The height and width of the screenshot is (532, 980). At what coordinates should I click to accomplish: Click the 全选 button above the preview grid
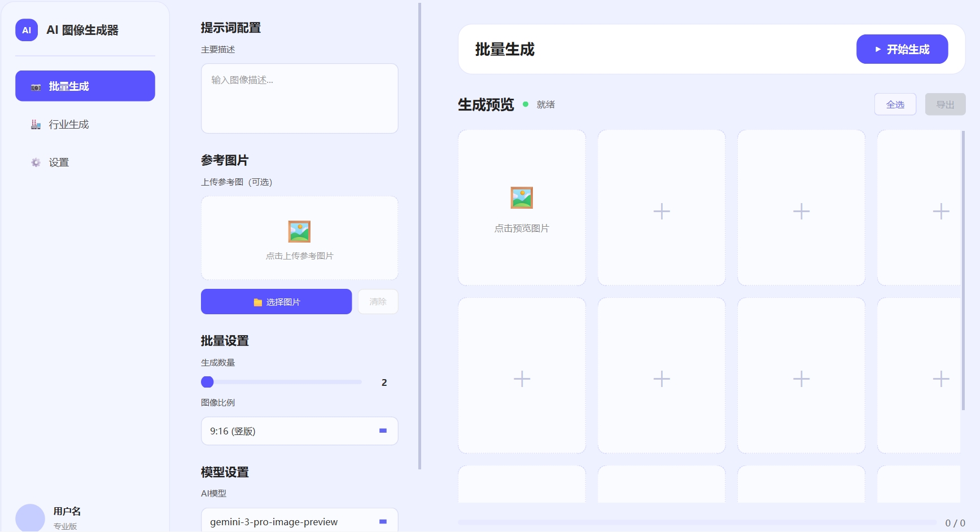895,104
